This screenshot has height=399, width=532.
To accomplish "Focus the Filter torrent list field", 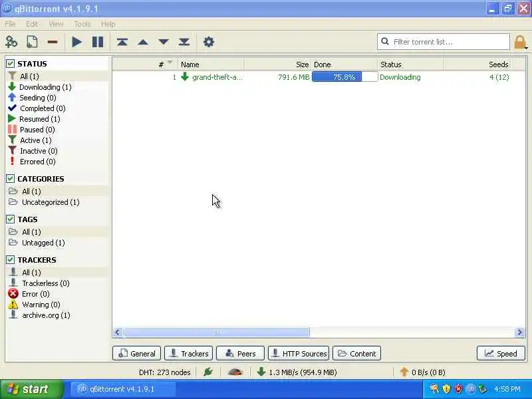I will click(x=443, y=42).
